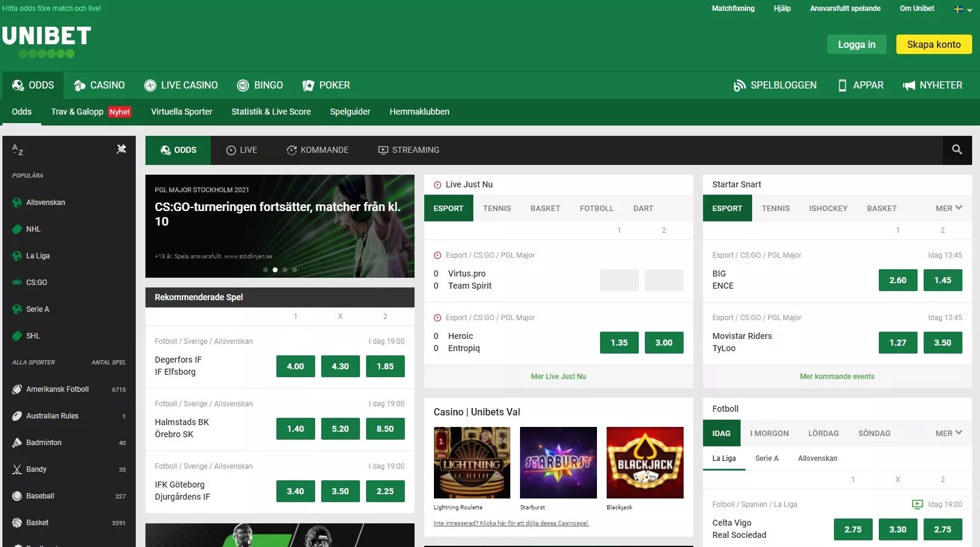Select the second banner carousel dot

point(275,270)
